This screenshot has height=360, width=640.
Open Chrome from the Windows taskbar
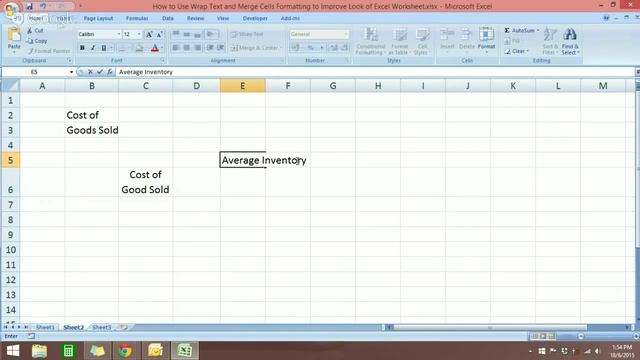pos(125,351)
